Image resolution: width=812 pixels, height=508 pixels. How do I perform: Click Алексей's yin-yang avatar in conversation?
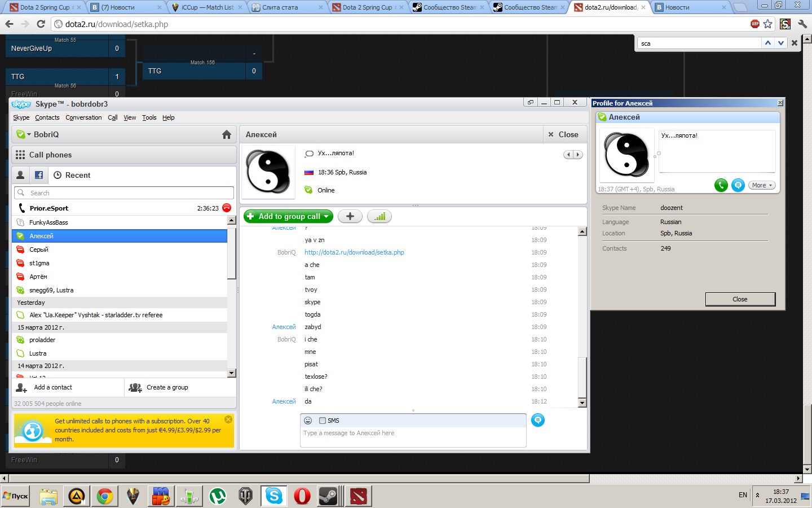pyautogui.click(x=268, y=172)
